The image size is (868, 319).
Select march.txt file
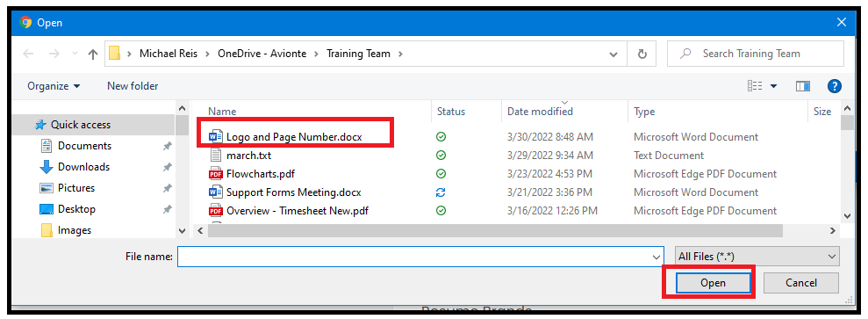click(248, 156)
